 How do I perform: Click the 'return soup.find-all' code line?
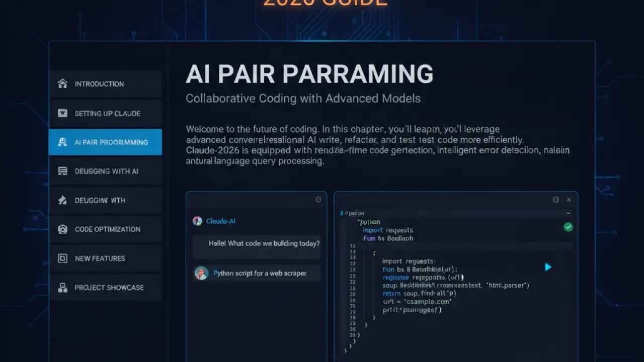coord(420,294)
